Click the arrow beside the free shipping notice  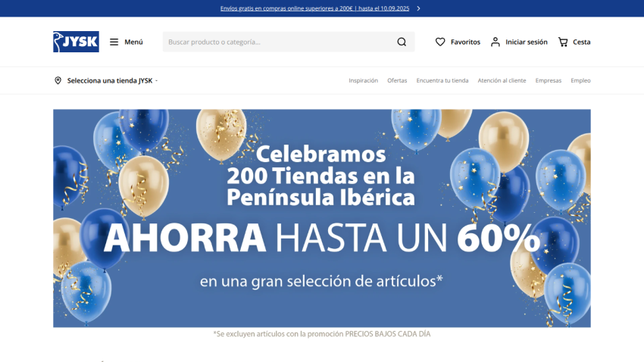(x=418, y=8)
